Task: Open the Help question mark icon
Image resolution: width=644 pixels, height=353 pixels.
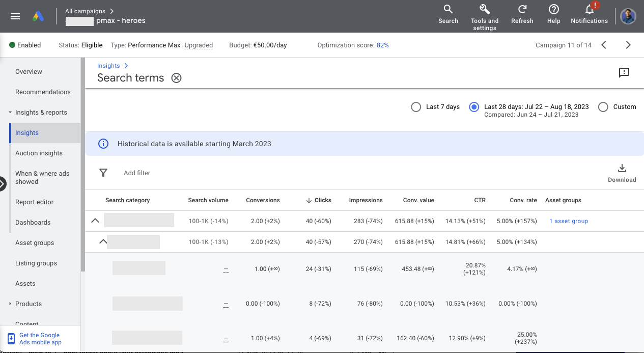Action: click(x=553, y=10)
